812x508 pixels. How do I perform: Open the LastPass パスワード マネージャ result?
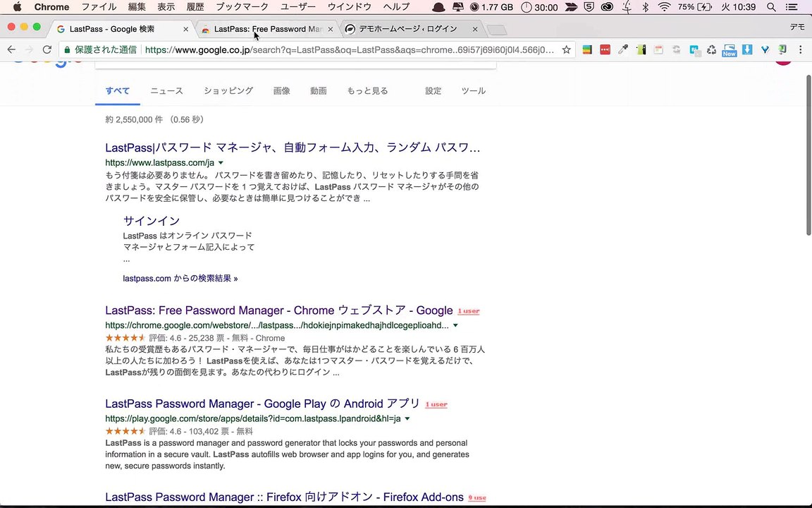pos(293,147)
